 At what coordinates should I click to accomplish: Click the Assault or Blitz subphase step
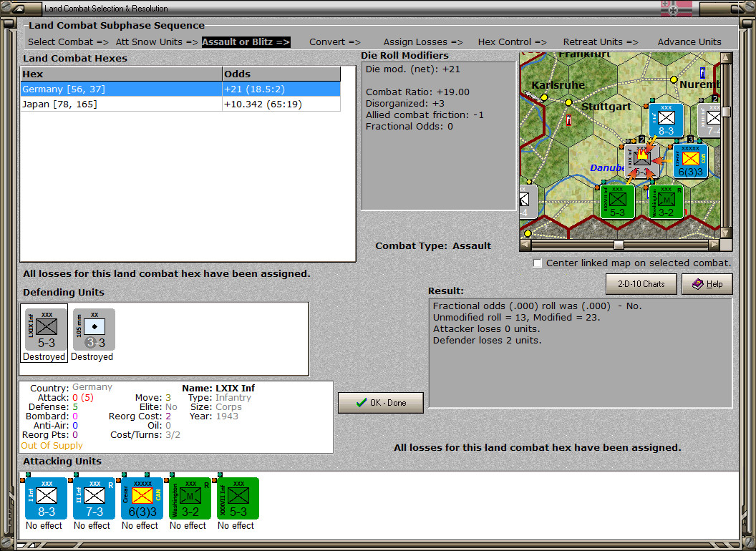(246, 42)
